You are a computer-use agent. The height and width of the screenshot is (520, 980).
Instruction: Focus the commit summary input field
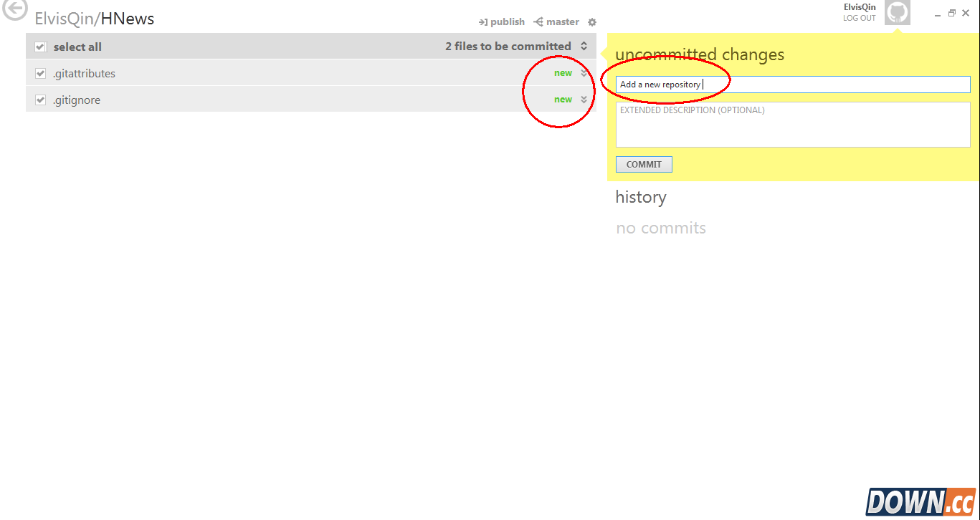click(x=793, y=85)
